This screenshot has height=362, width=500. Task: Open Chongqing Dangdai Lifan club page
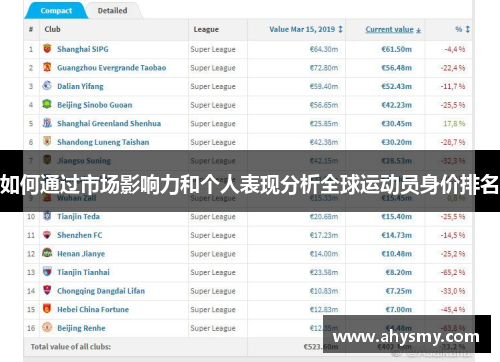(101, 291)
